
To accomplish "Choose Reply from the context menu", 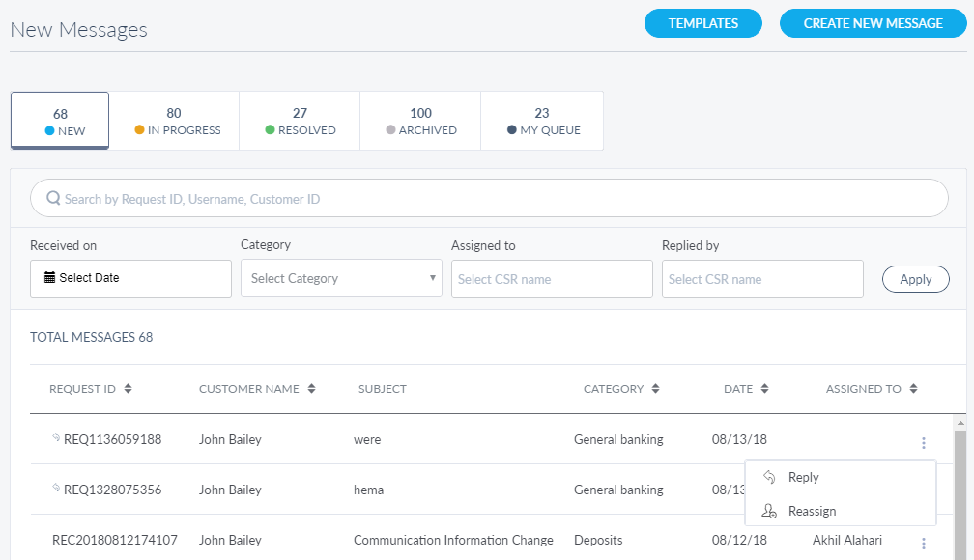I will click(803, 477).
